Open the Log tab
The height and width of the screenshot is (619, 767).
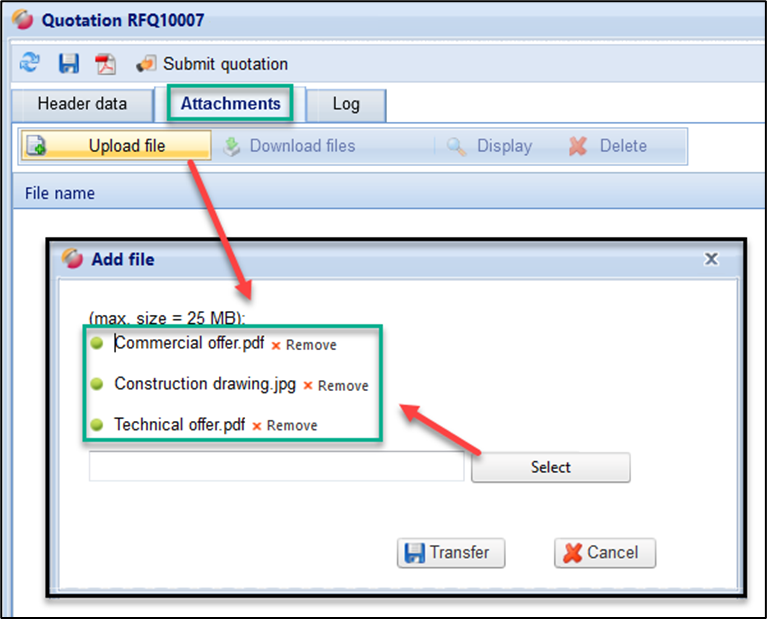click(345, 104)
